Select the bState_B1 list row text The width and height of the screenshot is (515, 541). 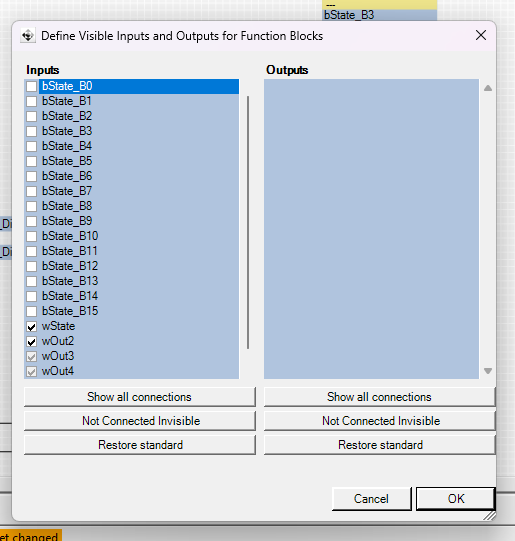[x=67, y=101]
